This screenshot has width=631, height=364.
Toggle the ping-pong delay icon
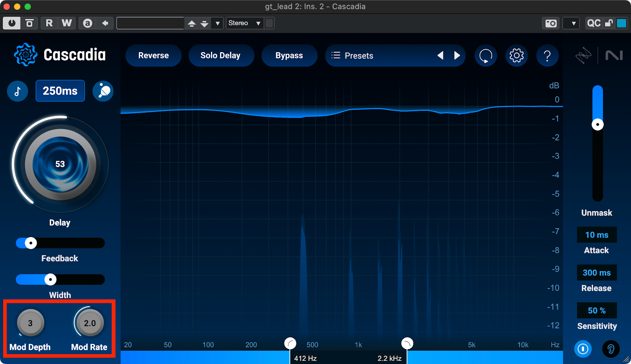coord(103,91)
